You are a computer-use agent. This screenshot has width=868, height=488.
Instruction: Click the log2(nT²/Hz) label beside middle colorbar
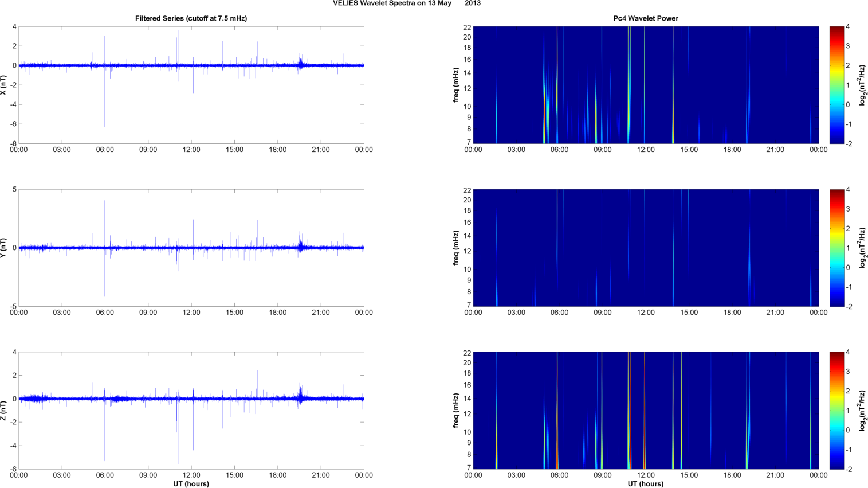pos(862,248)
